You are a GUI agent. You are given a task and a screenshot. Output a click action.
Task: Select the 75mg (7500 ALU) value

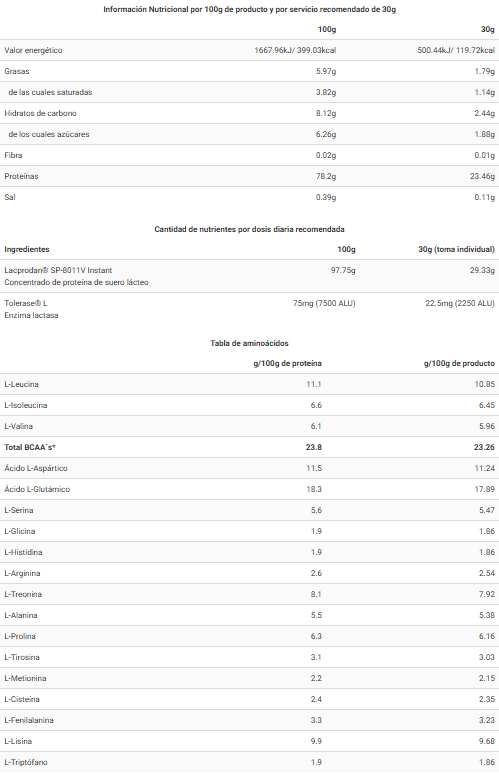click(x=324, y=303)
